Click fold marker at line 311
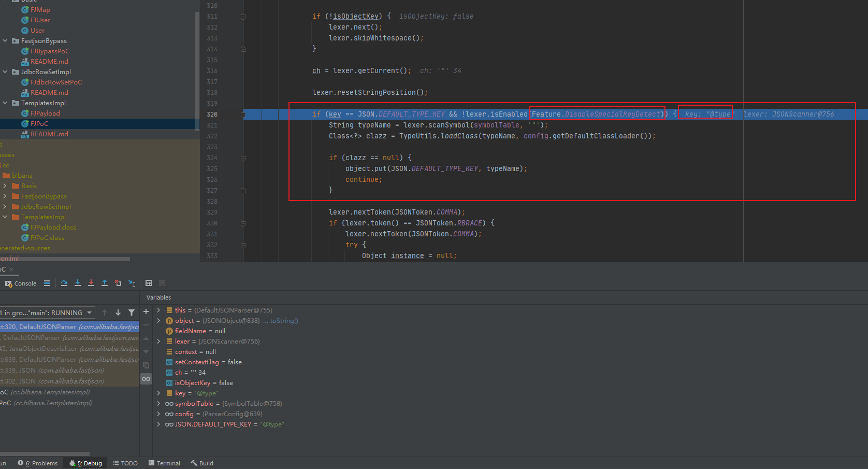The width and height of the screenshot is (868, 469). coord(243,17)
